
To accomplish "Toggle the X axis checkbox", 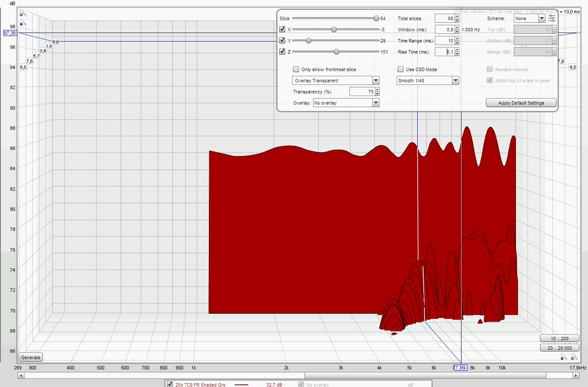I will click(282, 29).
